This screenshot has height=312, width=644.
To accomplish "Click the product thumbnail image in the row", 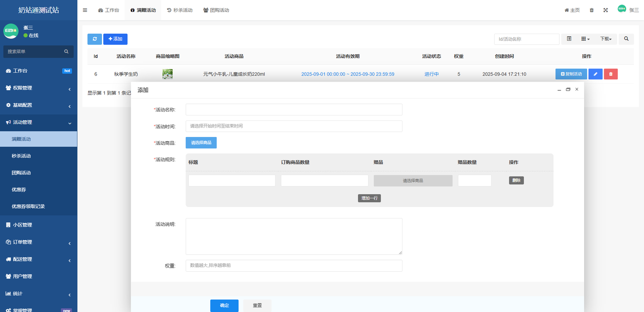I will click(x=168, y=74).
